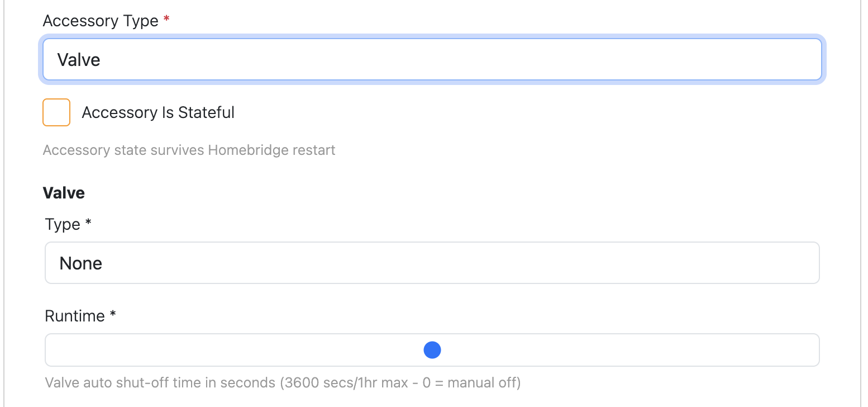Screen dimensions: 868x407
Task: Click the "Accessory Is Stateful" label text
Action: (158, 113)
